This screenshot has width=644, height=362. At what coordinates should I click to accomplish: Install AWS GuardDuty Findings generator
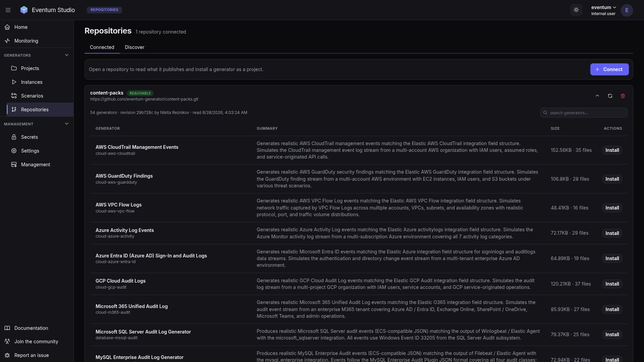[x=612, y=179]
